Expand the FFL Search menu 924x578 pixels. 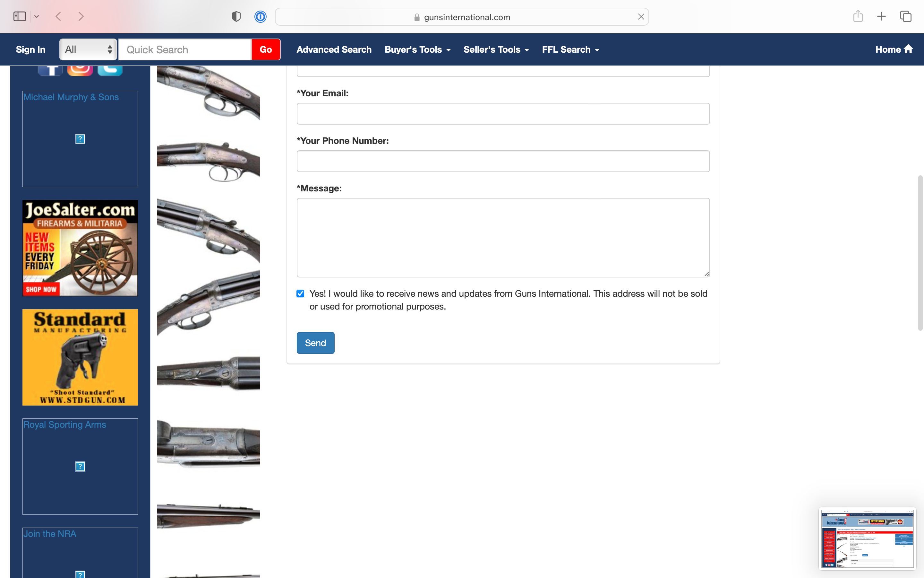[x=570, y=49]
